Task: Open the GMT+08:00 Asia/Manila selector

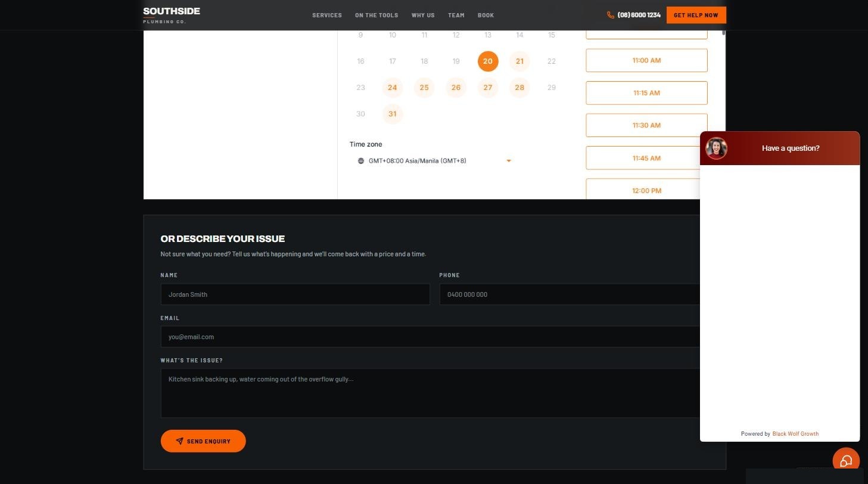Action: click(x=433, y=161)
